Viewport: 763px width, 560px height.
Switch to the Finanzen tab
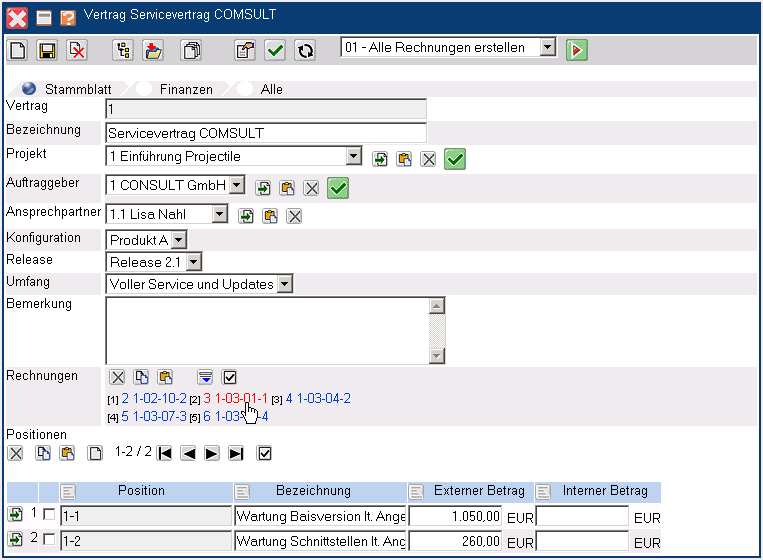187,89
